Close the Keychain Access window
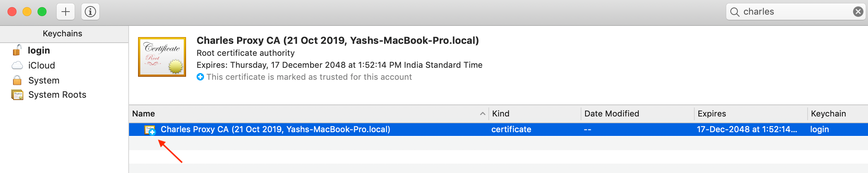This screenshot has width=868, height=173. 12,12
